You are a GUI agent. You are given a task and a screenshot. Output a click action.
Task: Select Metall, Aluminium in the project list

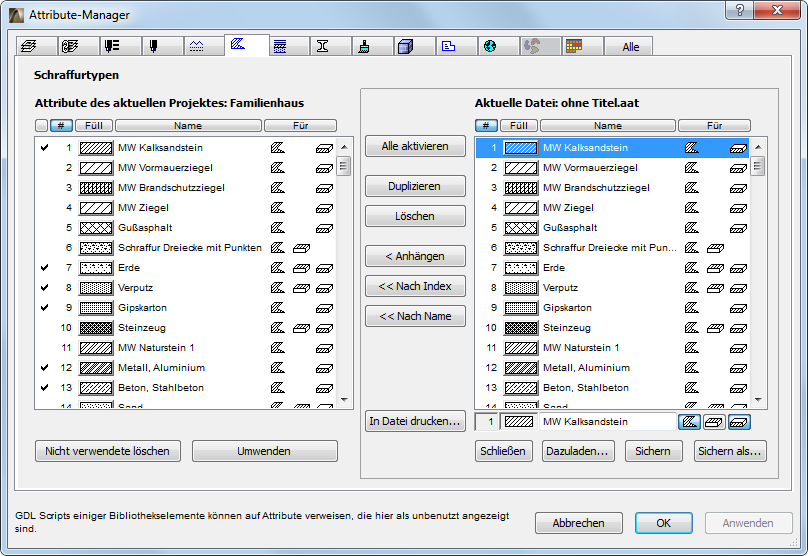[186, 367]
